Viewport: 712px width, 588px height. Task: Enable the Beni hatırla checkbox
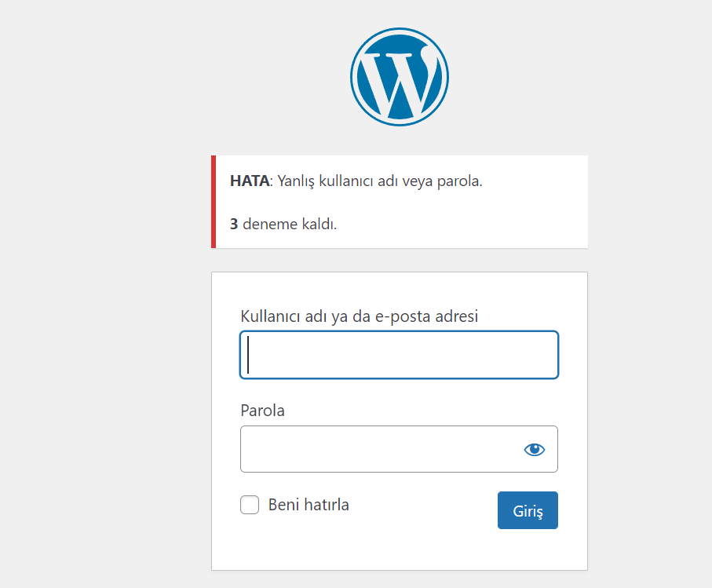(250, 505)
